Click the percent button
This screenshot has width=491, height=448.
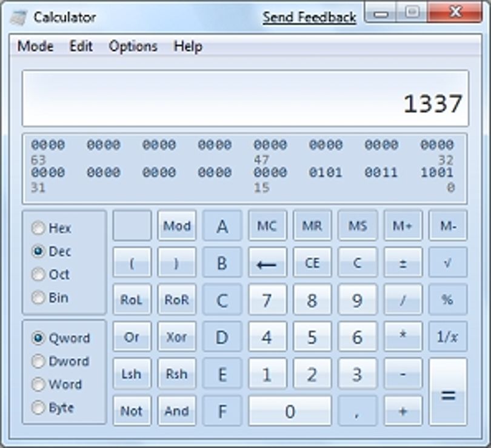pyautogui.click(x=448, y=299)
